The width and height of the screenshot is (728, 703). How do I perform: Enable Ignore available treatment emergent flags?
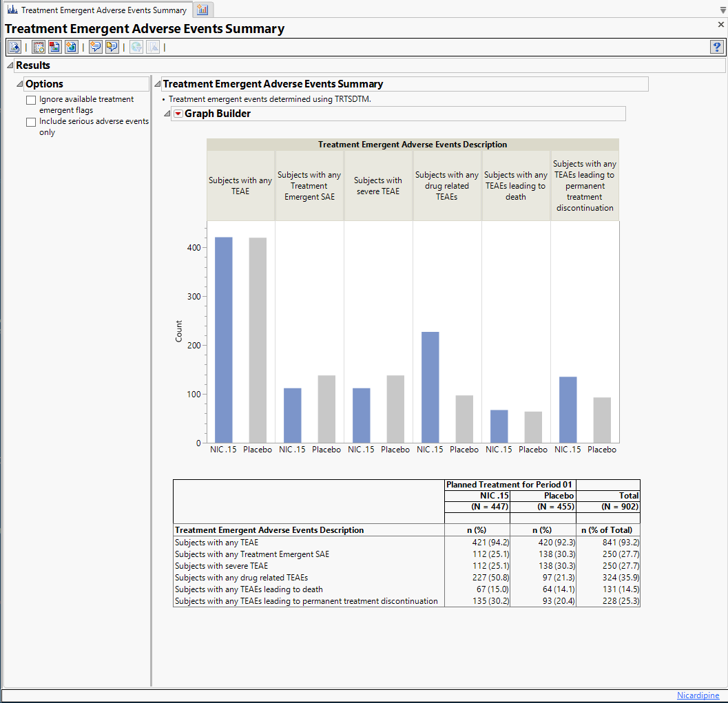tap(31, 101)
